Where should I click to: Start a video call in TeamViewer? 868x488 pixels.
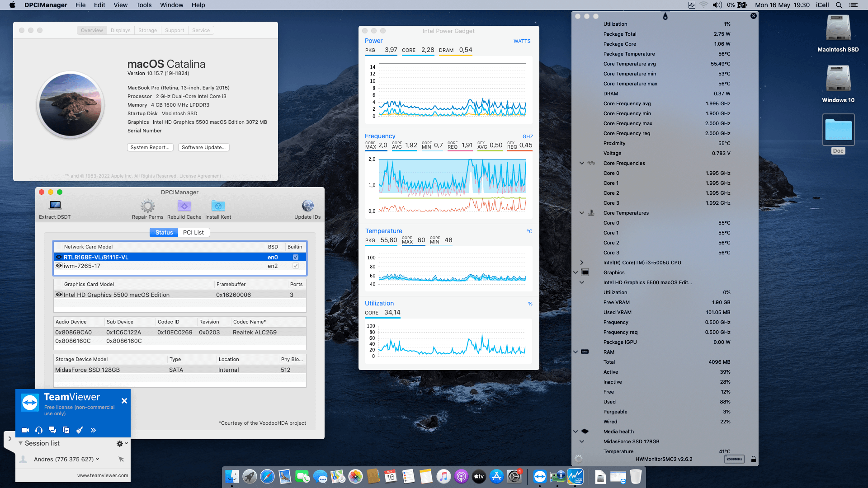coord(25,430)
